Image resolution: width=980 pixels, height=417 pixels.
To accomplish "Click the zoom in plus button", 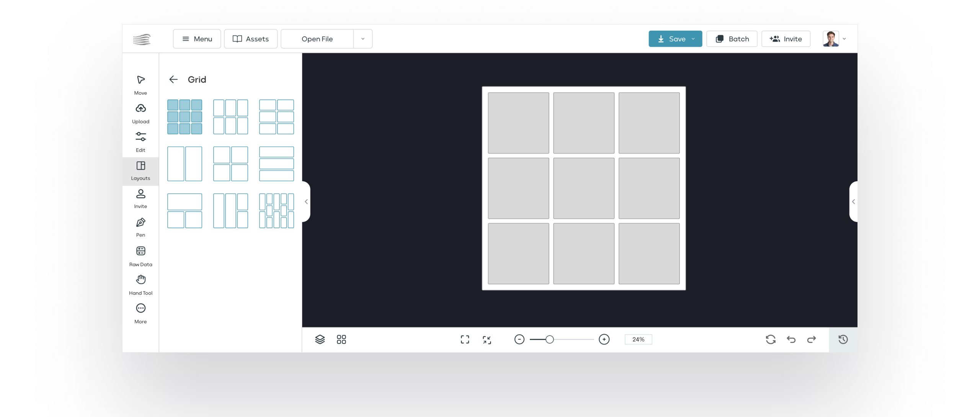I will click(604, 339).
